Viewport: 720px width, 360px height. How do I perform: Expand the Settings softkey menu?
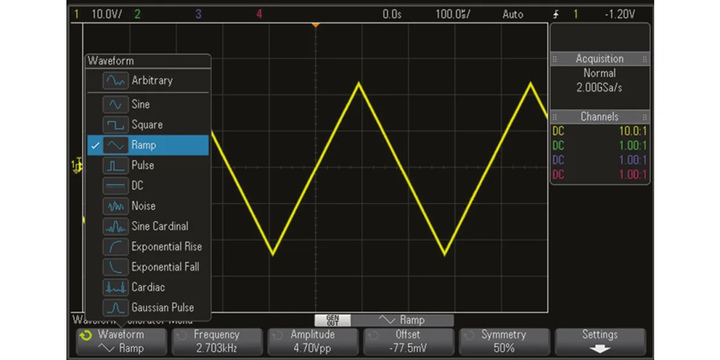(600, 341)
